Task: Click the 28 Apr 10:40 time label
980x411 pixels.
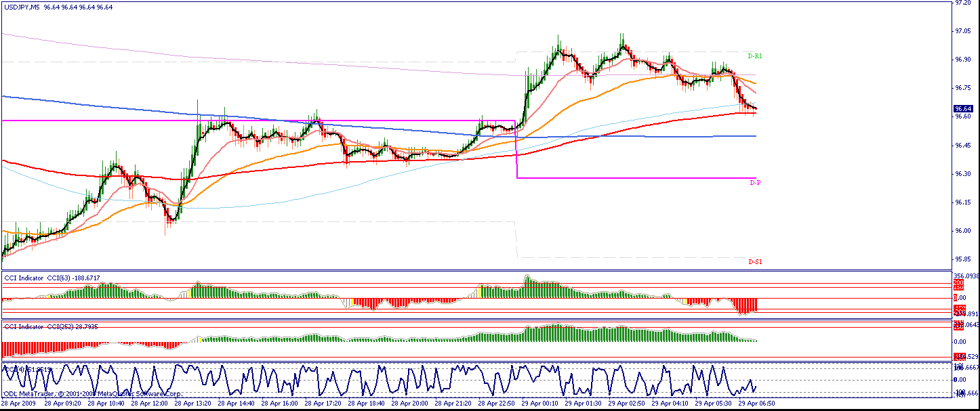Action: click(x=106, y=404)
